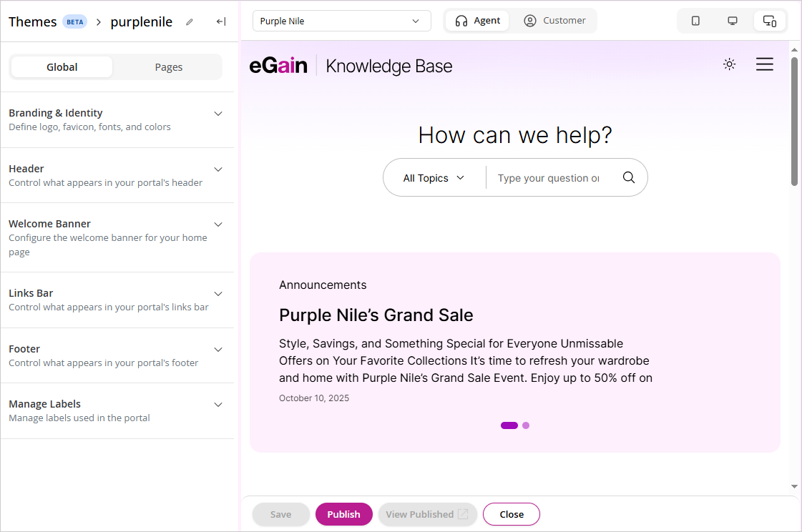Collapse the Themes side panel
The image size is (802, 532).
click(x=221, y=22)
